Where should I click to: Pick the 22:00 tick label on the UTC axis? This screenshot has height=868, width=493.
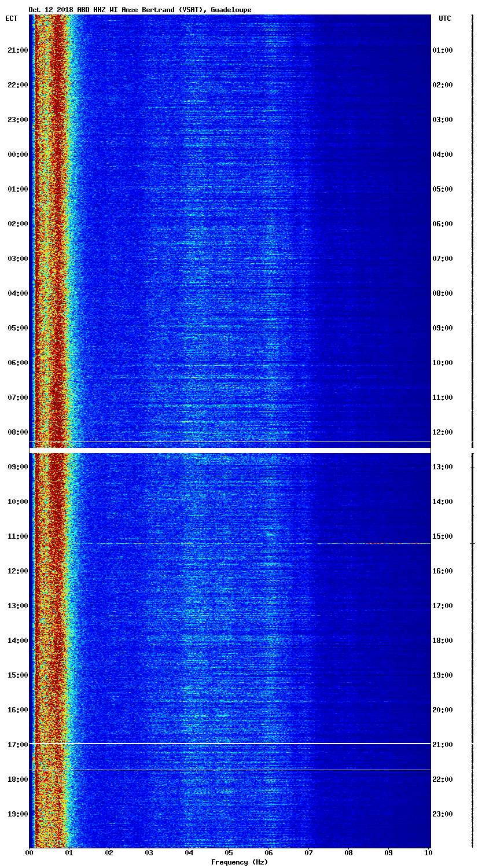443,779
